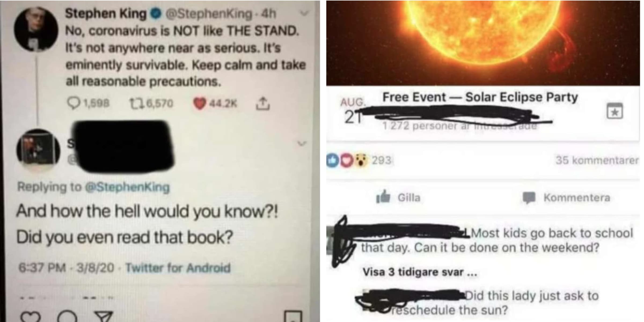644x322 pixels.
Task: Toggle the event interested star icon
Action: (614, 111)
